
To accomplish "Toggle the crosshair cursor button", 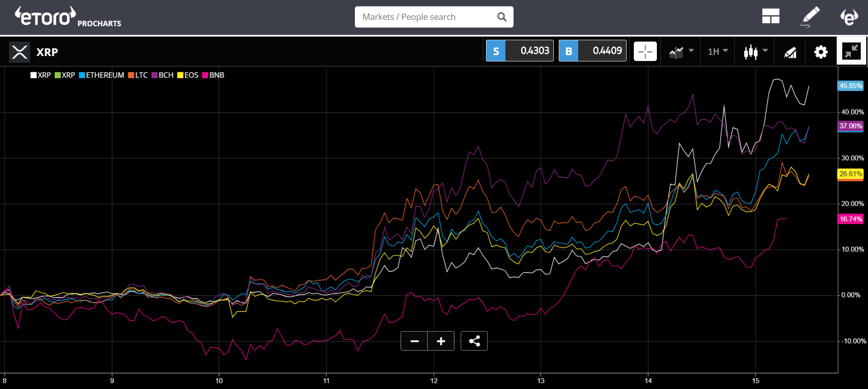I will tap(645, 52).
